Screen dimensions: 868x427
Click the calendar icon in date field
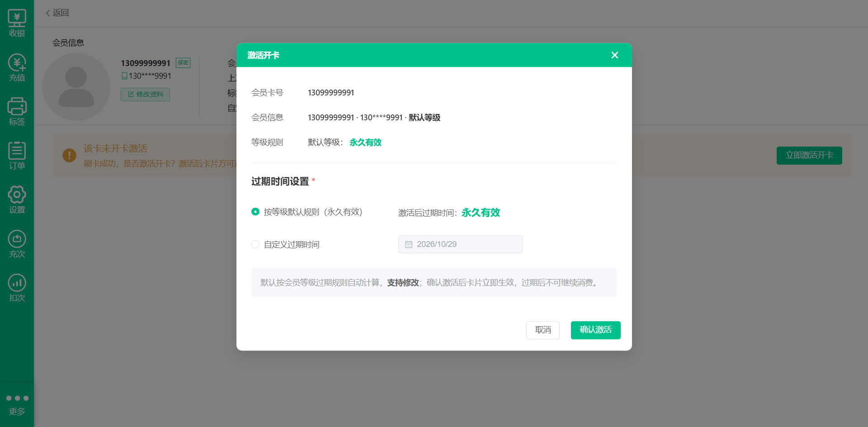coord(409,244)
